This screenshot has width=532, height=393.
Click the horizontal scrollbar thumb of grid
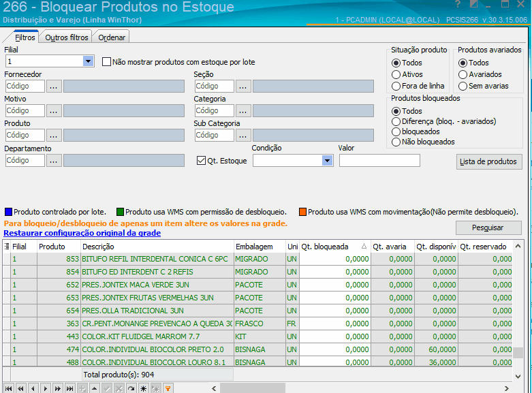253,388
